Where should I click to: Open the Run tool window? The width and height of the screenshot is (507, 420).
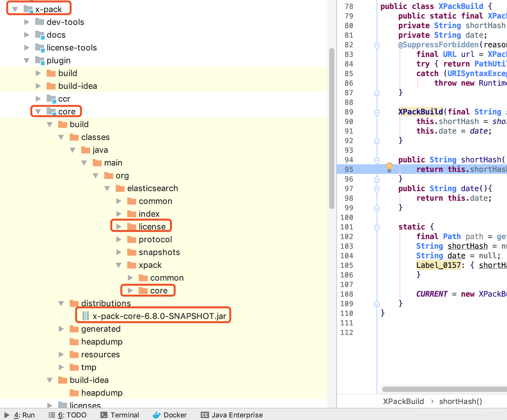tap(19, 415)
